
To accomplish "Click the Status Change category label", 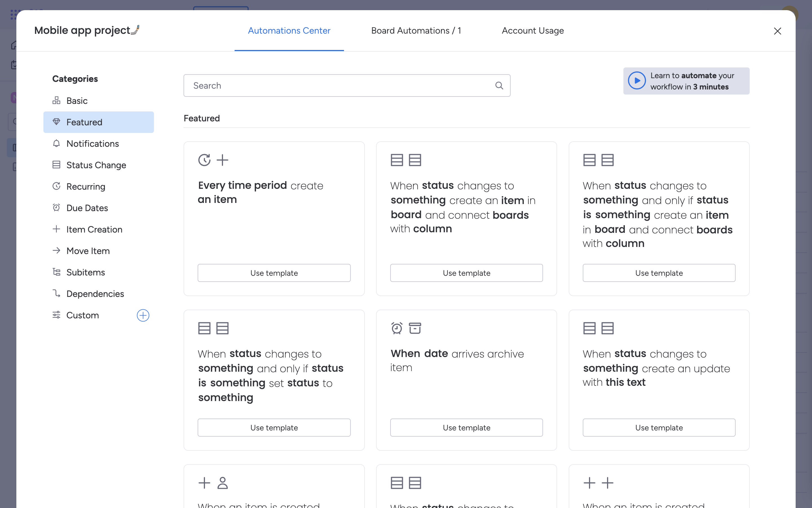I will coord(96,165).
